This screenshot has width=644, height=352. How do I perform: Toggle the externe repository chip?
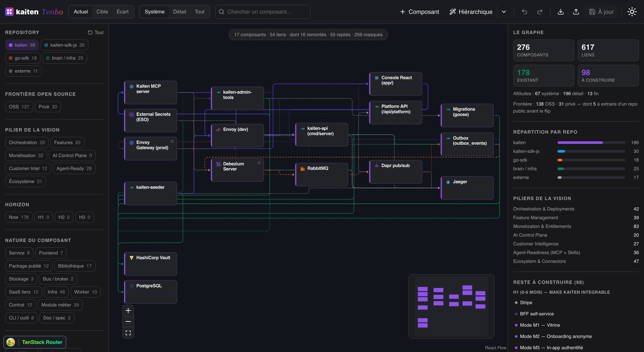[23, 71]
